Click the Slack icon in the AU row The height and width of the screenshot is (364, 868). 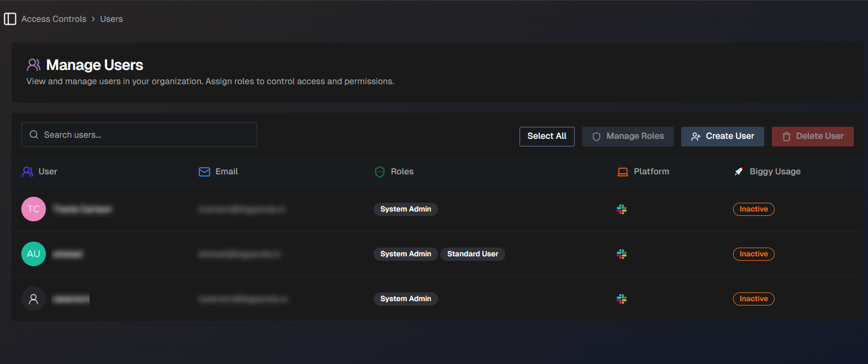pyautogui.click(x=622, y=254)
